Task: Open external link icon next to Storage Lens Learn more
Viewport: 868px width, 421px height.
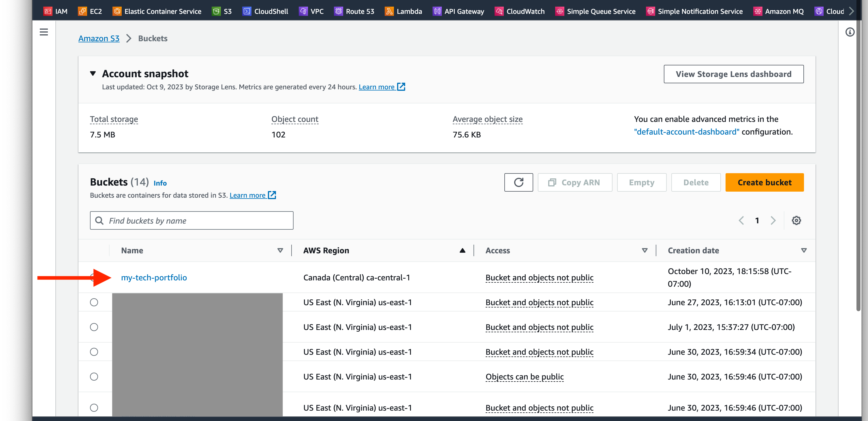Action: (x=401, y=86)
